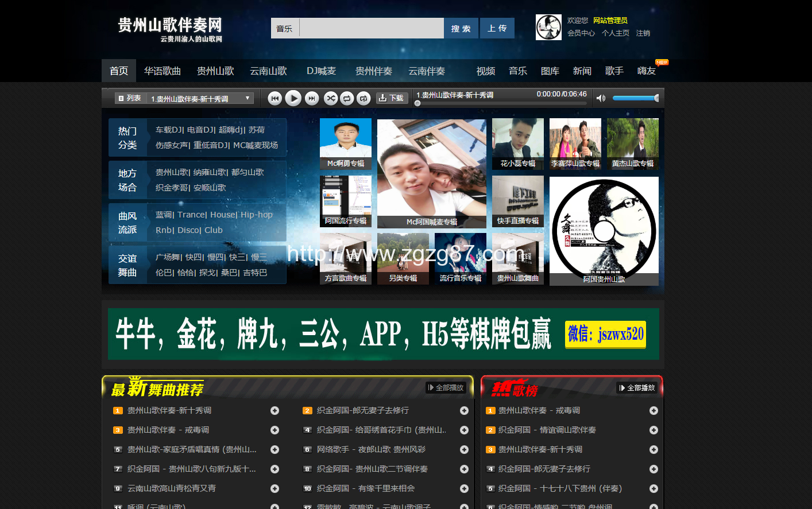
Task: Toggle shuffle playback mode
Action: click(330, 99)
